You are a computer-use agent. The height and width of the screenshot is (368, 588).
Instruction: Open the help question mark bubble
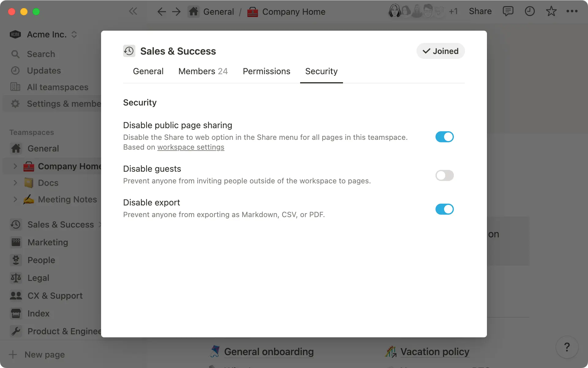[567, 347]
